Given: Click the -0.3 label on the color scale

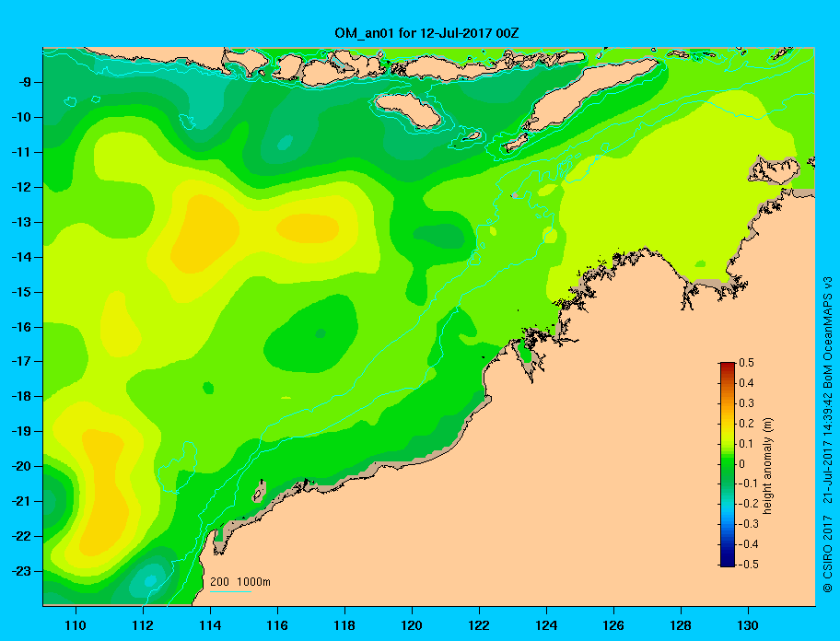Looking at the screenshot, I should coord(747,524).
